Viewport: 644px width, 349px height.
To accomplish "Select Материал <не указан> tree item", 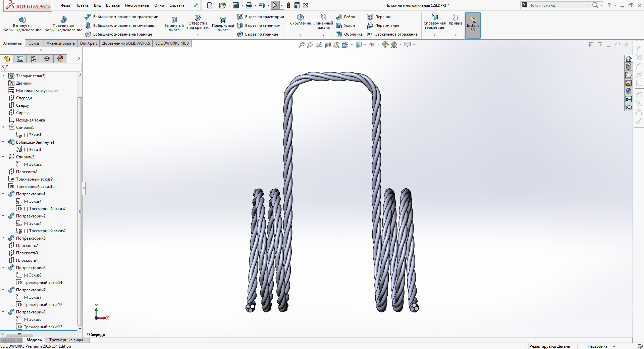I will [37, 90].
